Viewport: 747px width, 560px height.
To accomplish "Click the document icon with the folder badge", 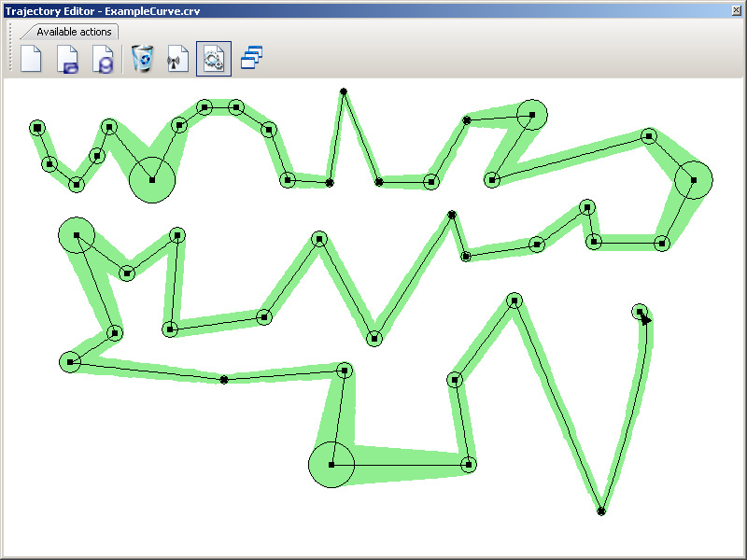I will [x=67, y=59].
